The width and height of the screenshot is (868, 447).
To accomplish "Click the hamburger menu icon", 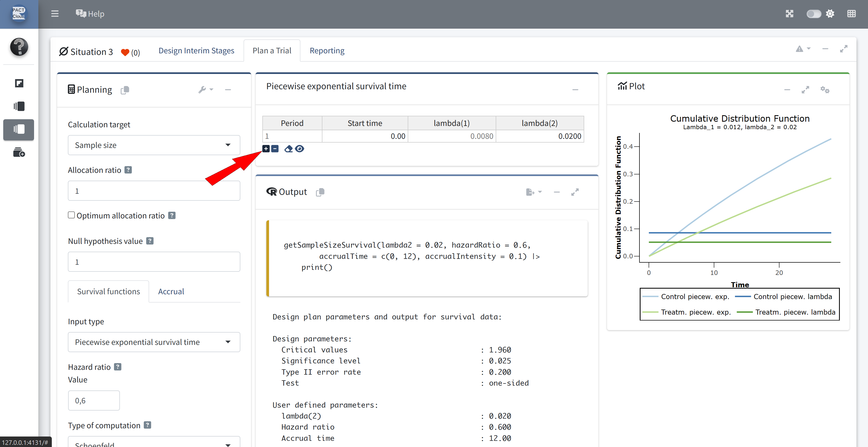I will click(55, 14).
